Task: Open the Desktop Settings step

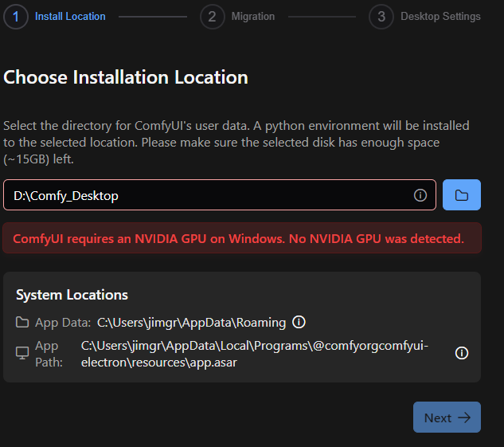Action: coord(440,16)
